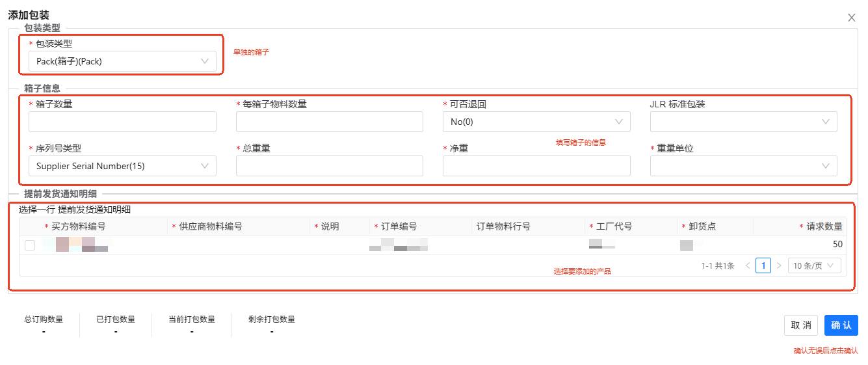Click the 每箱子物料数量 input field
This screenshot has width=868, height=365.
329,122
